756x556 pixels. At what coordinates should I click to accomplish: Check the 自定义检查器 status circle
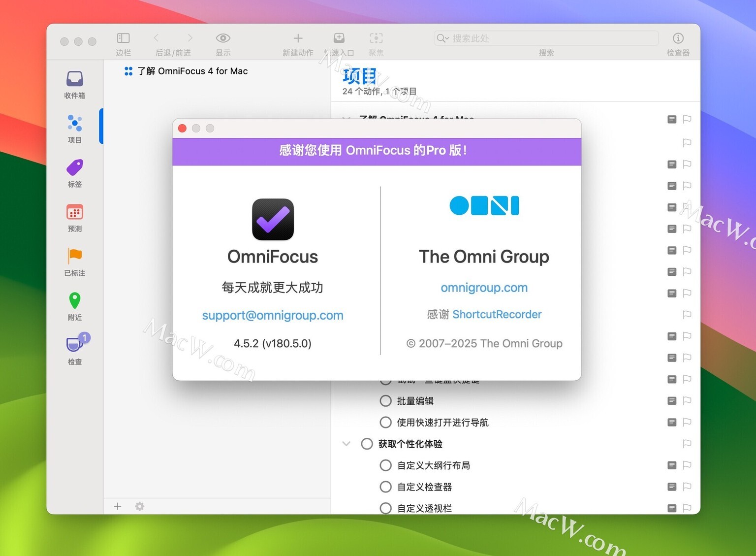[x=386, y=487]
